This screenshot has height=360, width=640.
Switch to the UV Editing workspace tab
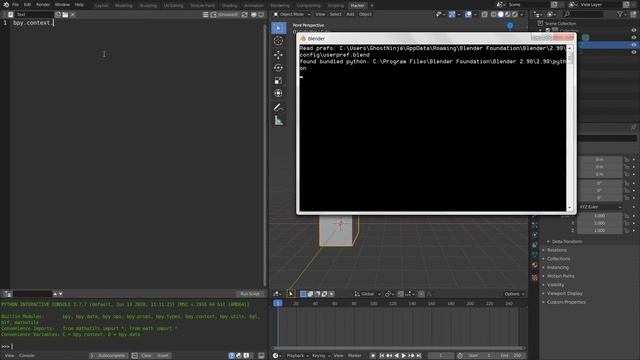coord(173,6)
